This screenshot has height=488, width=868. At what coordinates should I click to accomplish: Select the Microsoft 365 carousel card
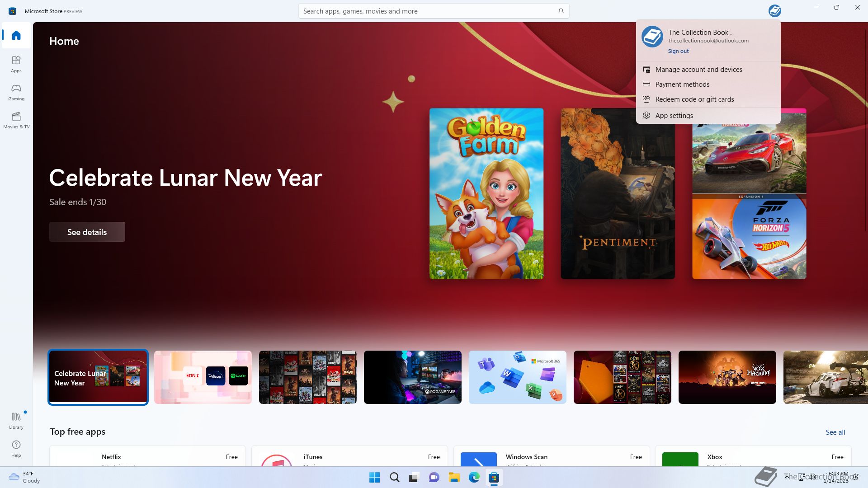click(518, 377)
